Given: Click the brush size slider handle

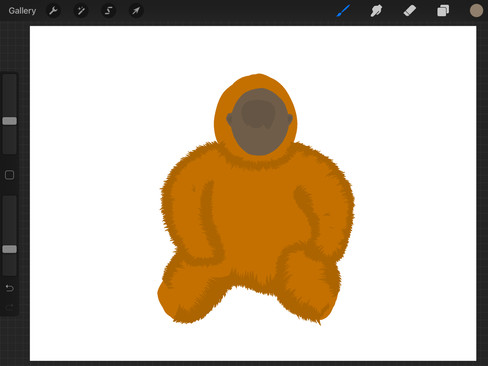Looking at the screenshot, I should pos(10,121).
